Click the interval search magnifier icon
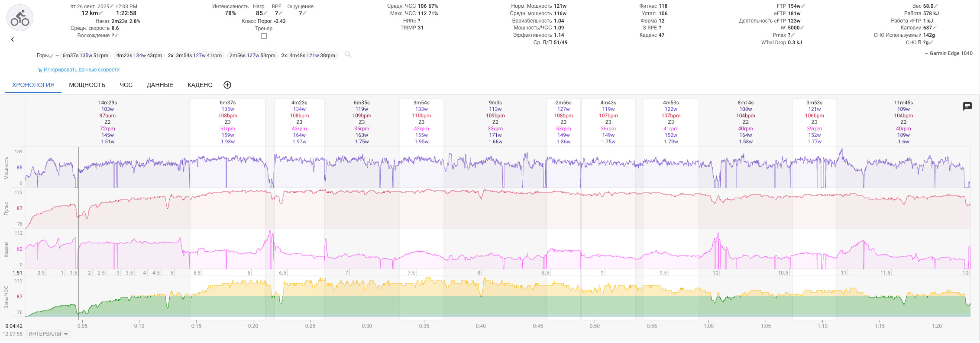The image size is (980, 343). (x=348, y=55)
